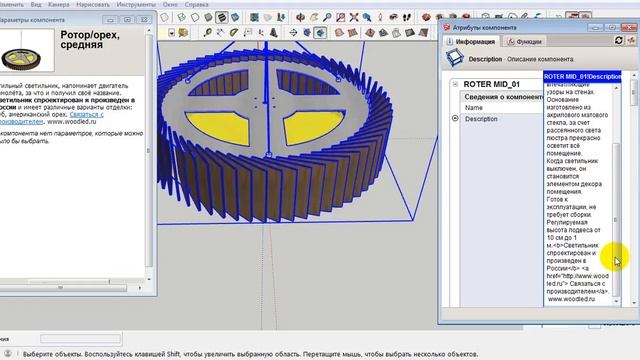This screenshot has width=640, height=360.
Task: Select the Zoom Window tool
Action: 341,17
